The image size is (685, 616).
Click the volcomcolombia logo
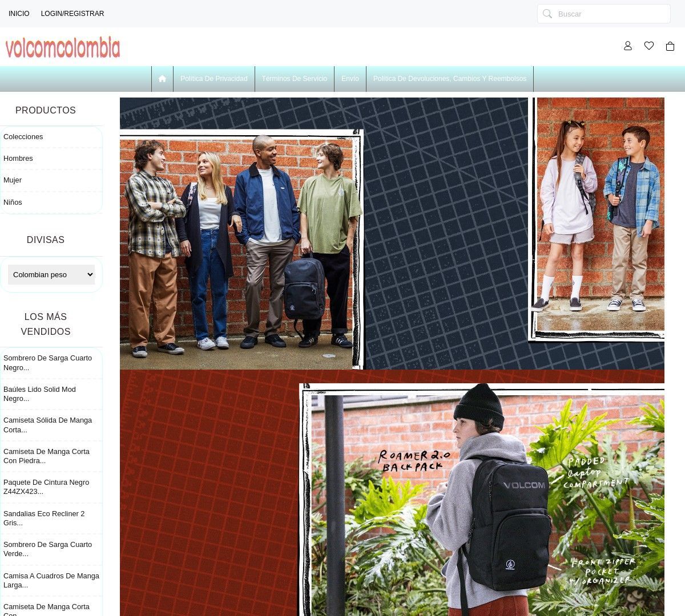pos(63,48)
